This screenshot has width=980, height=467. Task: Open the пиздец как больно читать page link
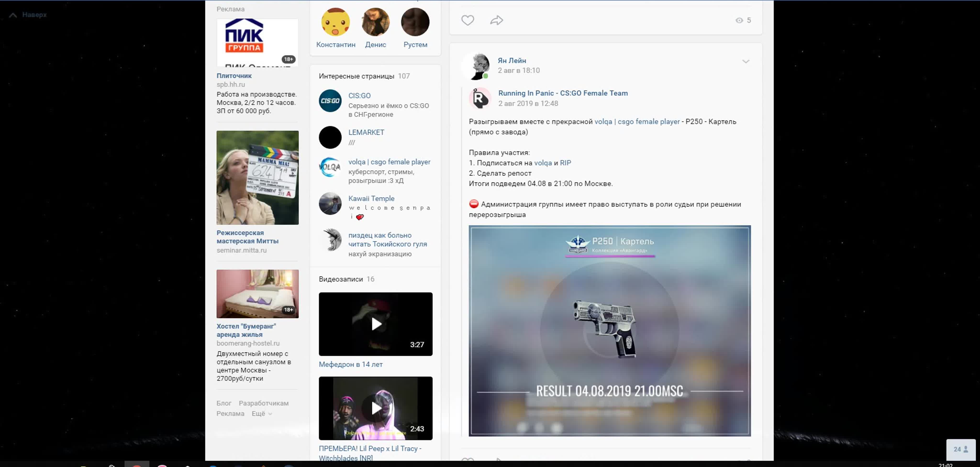pyautogui.click(x=387, y=240)
